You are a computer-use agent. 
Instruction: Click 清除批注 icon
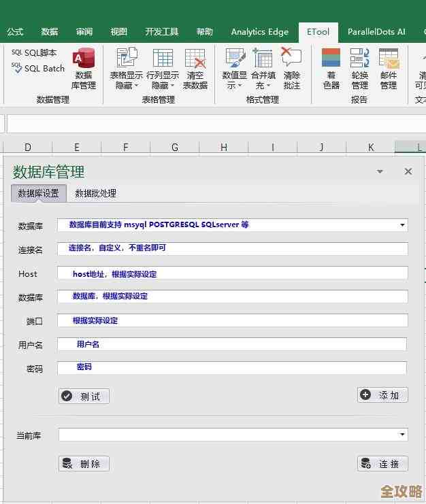(x=292, y=69)
